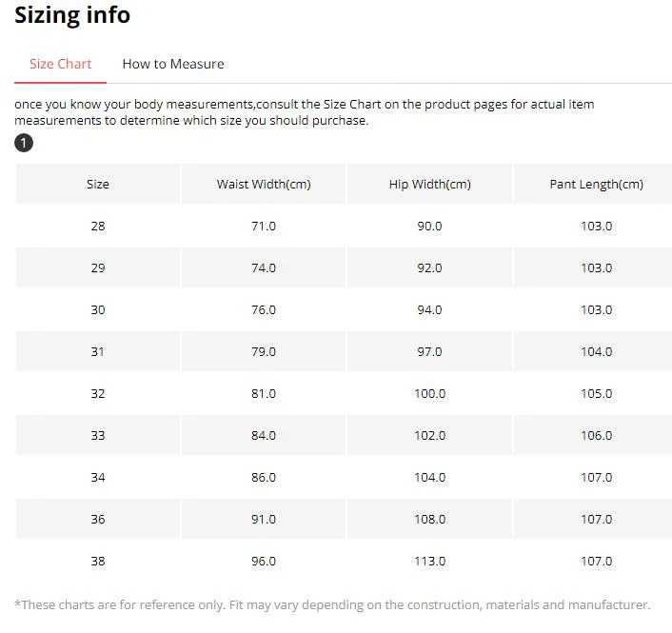Click the Pant Length(cm) column header

596,184
